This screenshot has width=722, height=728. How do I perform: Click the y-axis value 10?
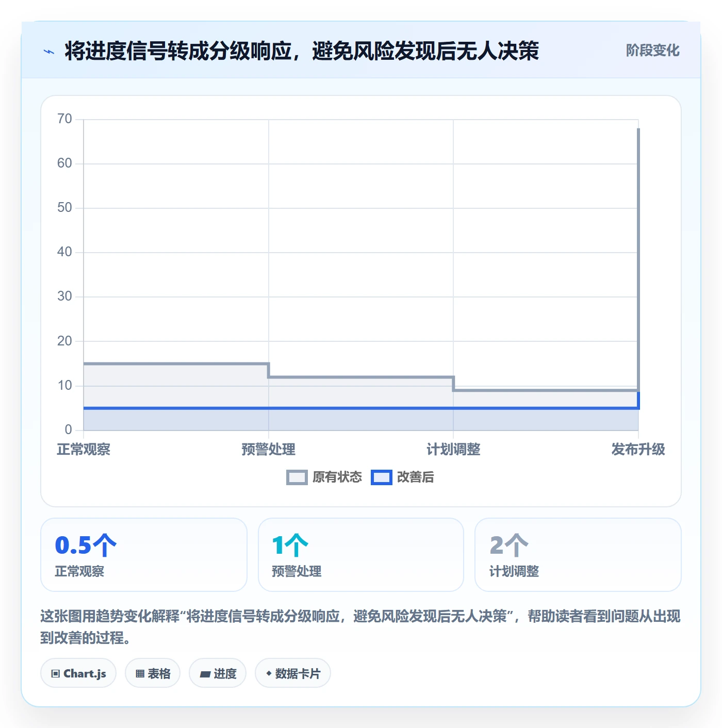pyautogui.click(x=64, y=386)
